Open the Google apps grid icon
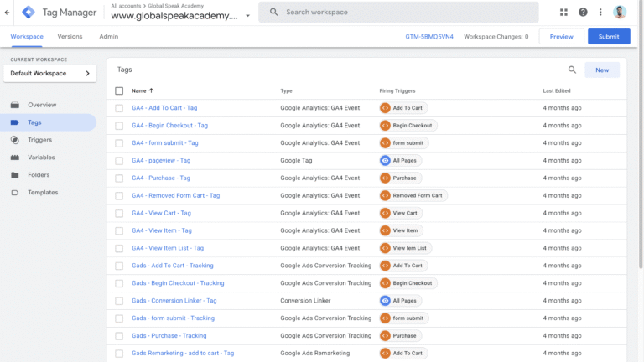Viewport: 644px width, 362px height. [x=563, y=12]
